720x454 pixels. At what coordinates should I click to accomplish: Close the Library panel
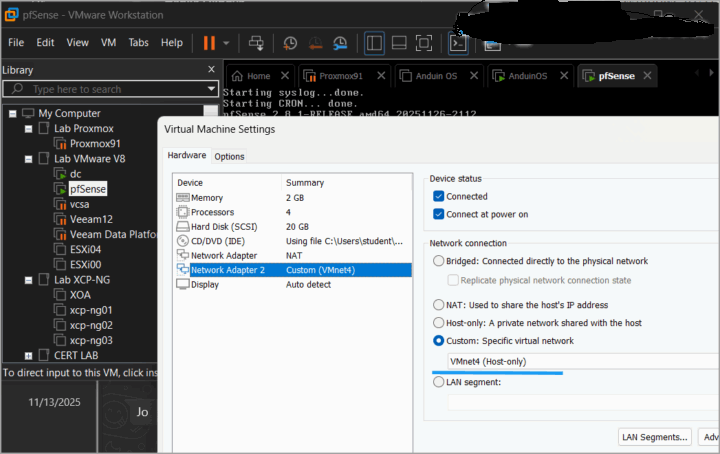point(211,69)
